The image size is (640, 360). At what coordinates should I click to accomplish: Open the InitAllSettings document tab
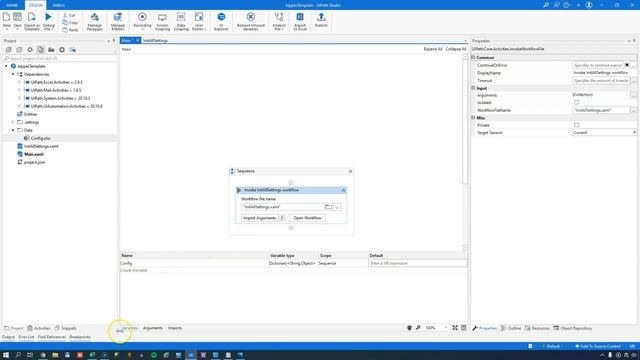pos(156,40)
